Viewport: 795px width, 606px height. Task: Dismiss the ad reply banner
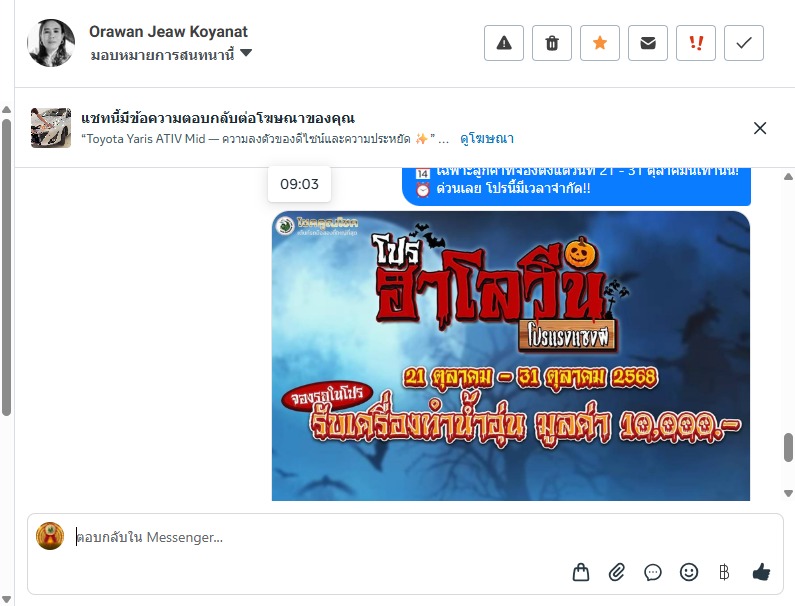coord(760,128)
